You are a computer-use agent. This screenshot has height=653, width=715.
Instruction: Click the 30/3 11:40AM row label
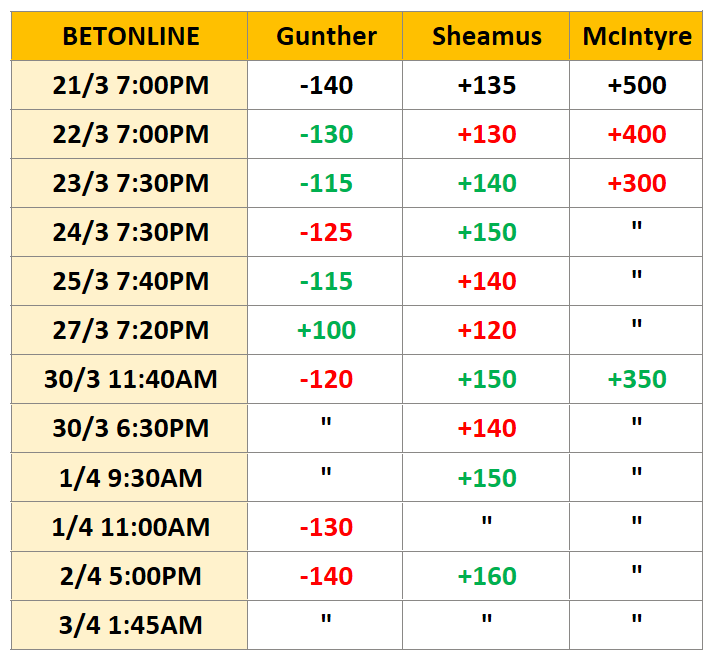(x=130, y=379)
